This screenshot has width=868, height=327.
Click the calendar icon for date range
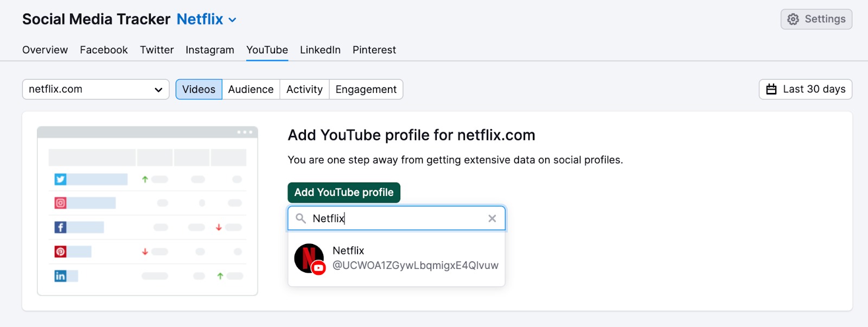click(771, 89)
